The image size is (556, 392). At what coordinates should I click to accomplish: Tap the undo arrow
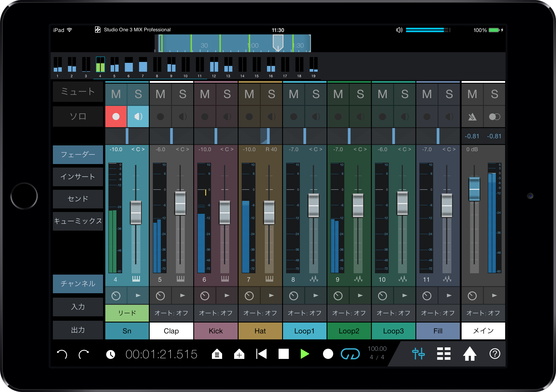coord(62,354)
